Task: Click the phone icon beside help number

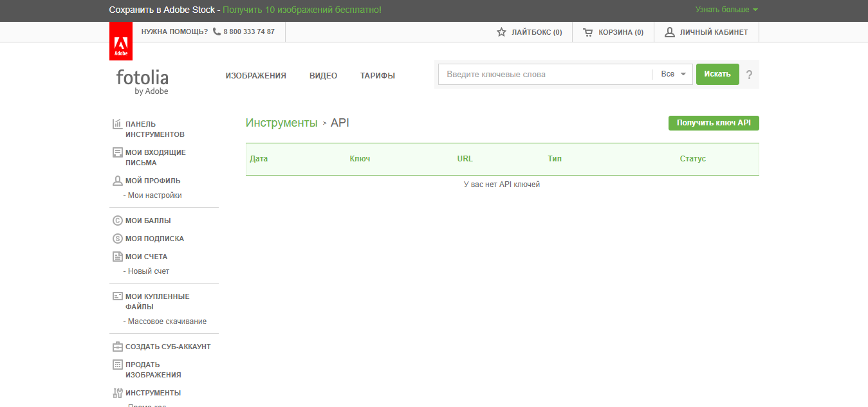Action: click(217, 32)
